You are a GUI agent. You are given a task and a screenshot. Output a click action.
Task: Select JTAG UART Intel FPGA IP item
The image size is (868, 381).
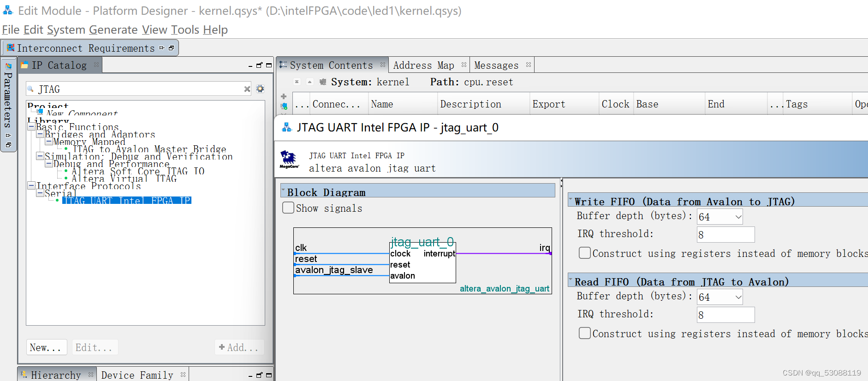tap(126, 200)
